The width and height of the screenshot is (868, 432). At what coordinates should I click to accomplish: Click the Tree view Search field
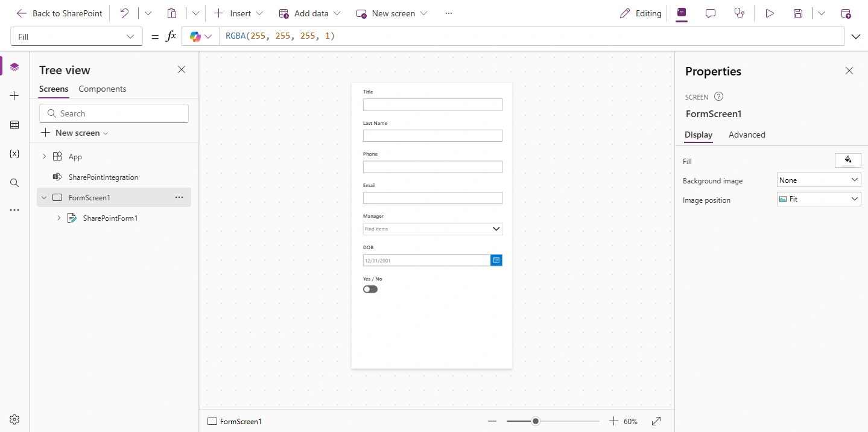coord(114,113)
